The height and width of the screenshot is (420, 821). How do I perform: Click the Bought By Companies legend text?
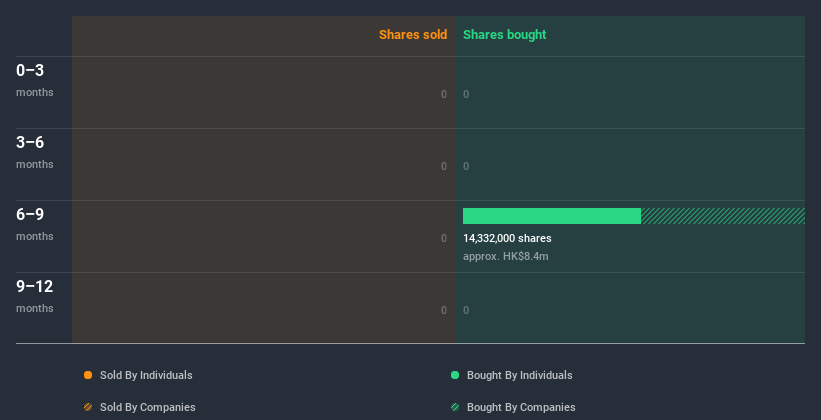pos(521,407)
